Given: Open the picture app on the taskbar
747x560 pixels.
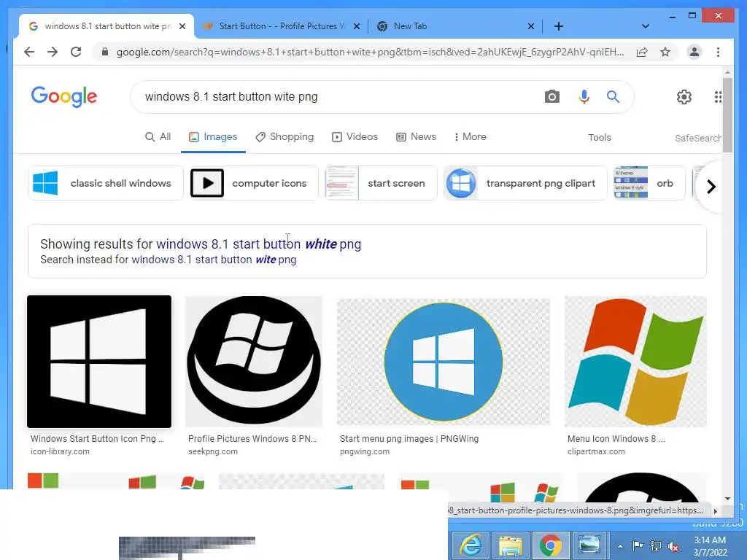Looking at the screenshot, I should click(x=589, y=545).
